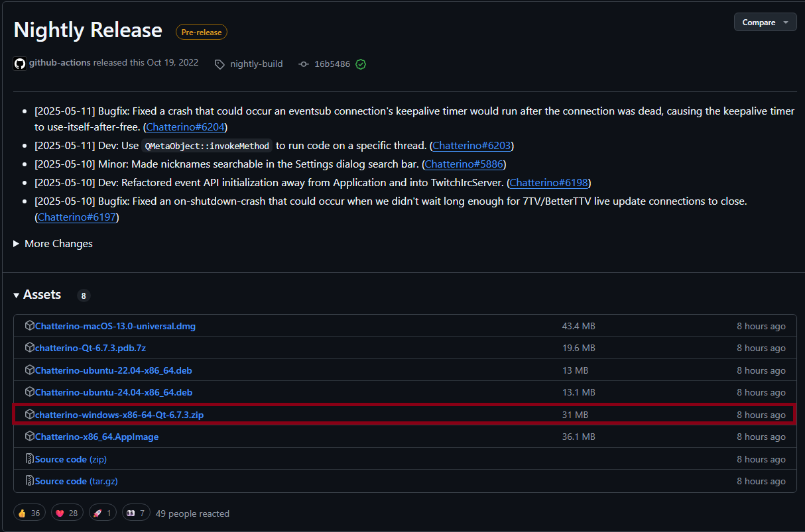Open Chatterino#6203 link
Viewport: 805px width, 532px height.
(x=473, y=145)
